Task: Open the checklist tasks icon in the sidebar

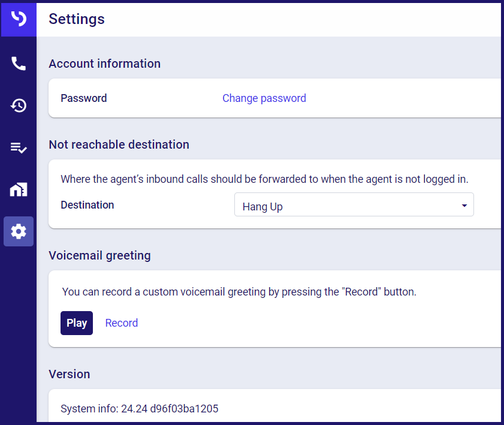Action: pyautogui.click(x=19, y=147)
